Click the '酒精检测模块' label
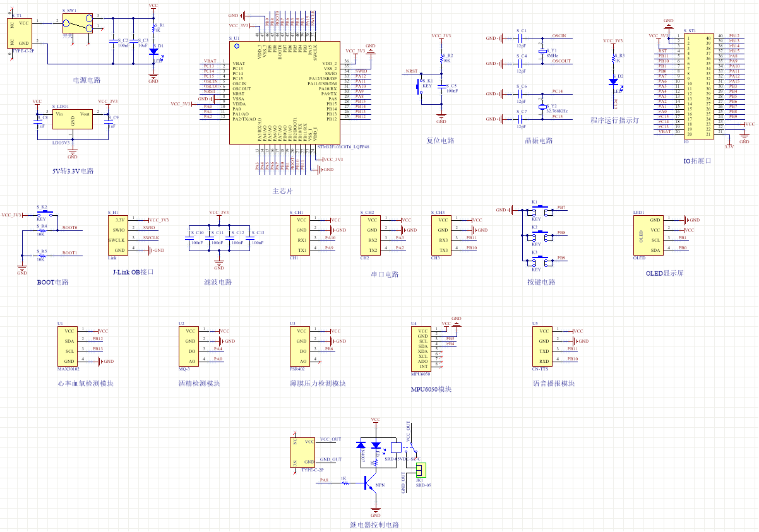The height and width of the screenshot is (532, 759). (199, 383)
